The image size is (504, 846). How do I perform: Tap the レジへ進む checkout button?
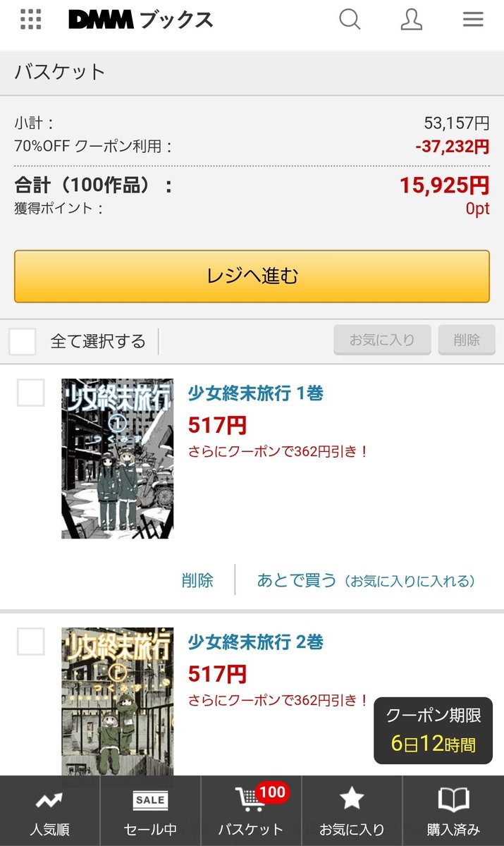(252, 276)
